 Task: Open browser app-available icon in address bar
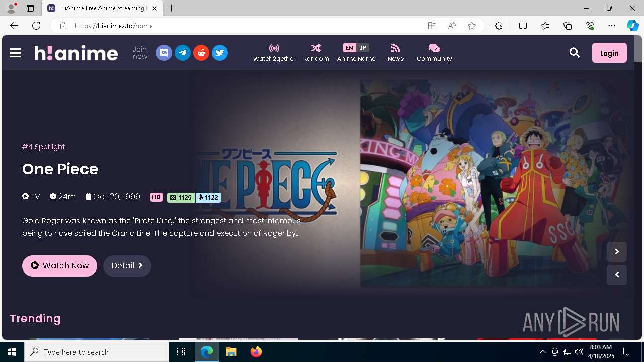432,26
